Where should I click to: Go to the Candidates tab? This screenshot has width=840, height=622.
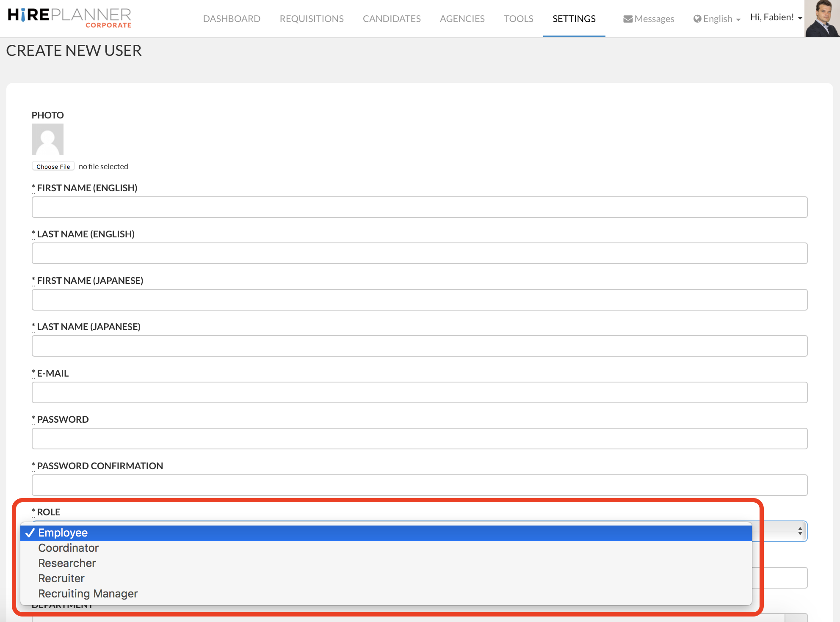pyautogui.click(x=392, y=19)
